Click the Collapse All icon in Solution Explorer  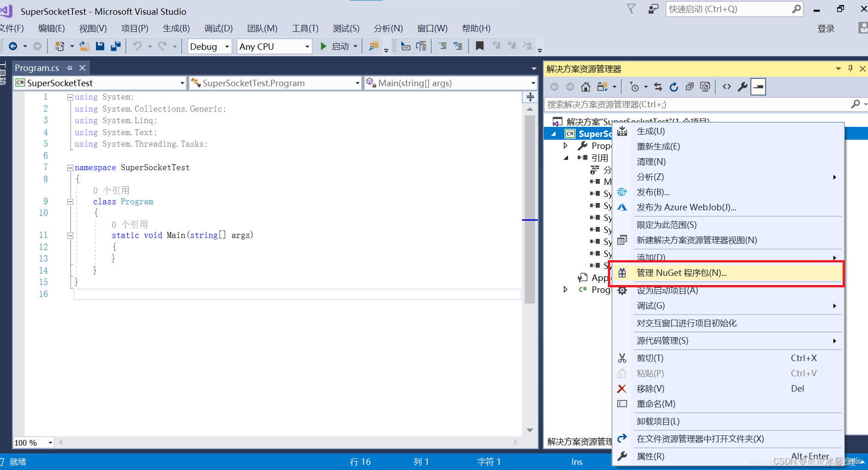pos(690,86)
